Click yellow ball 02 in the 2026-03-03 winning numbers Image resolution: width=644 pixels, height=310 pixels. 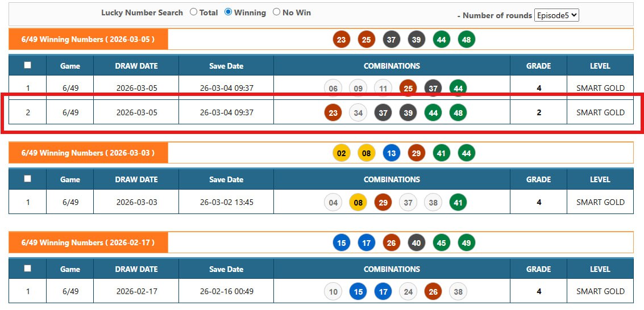click(342, 153)
